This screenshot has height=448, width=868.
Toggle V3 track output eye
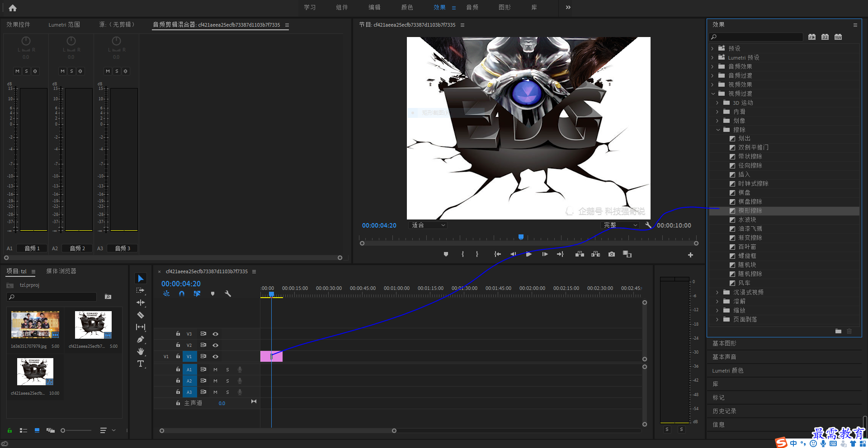tap(216, 334)
